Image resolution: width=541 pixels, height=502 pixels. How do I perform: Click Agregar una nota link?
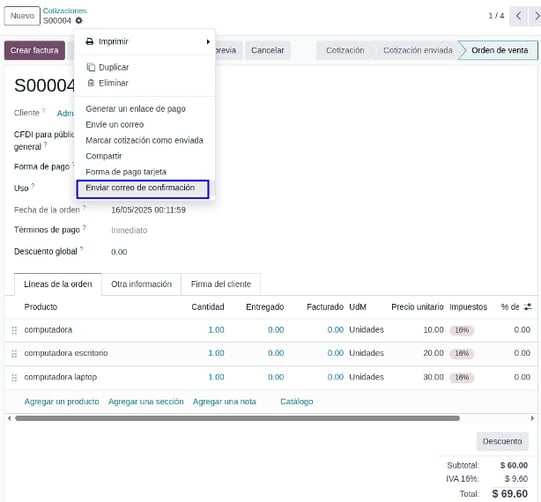[x=224, y=402]
